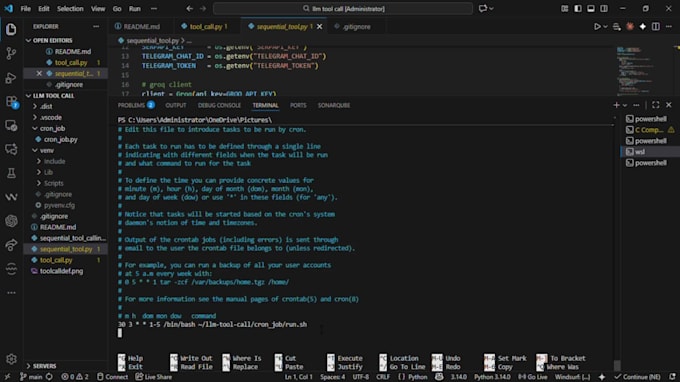This screenshot has width=680, height=382.
Task: Open Manage gear icon
Action: coord(11,359)
